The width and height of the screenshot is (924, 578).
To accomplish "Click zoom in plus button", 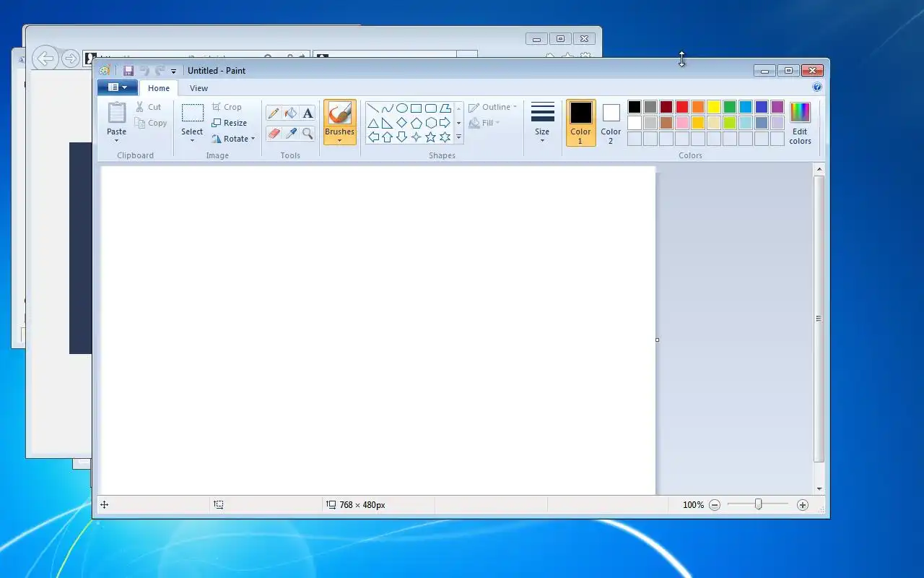I will pyautogui.click(x=803, y=505).
